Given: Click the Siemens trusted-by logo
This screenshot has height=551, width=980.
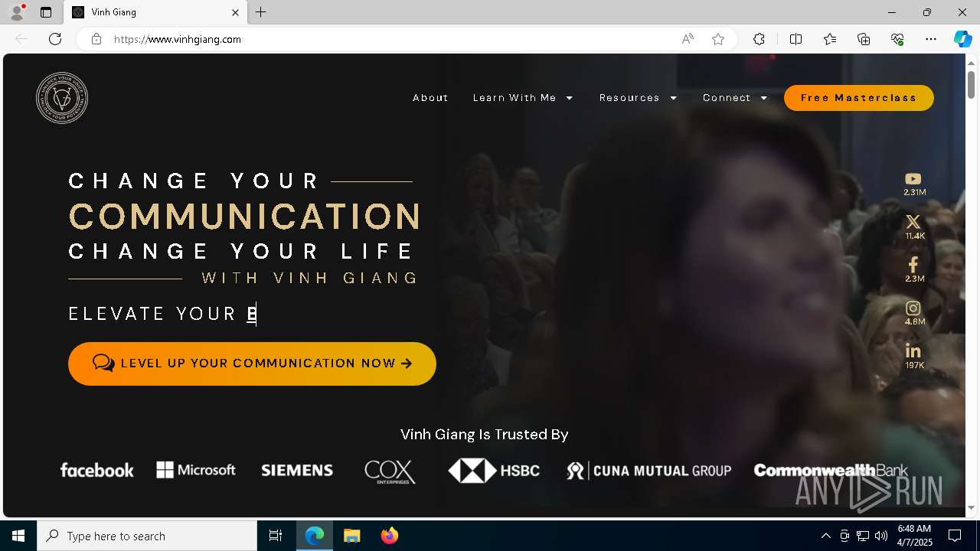Looking at the screenshot, I should pos(297,471).
